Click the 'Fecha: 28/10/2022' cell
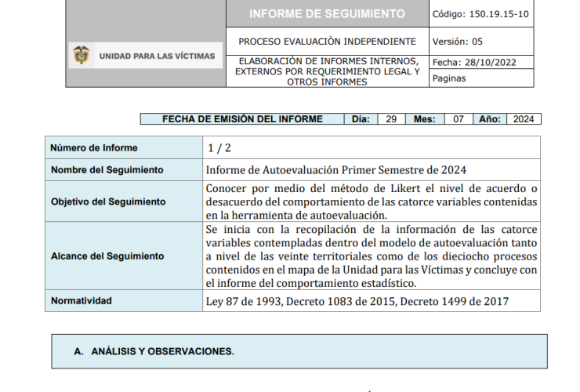 pos(481,62)
